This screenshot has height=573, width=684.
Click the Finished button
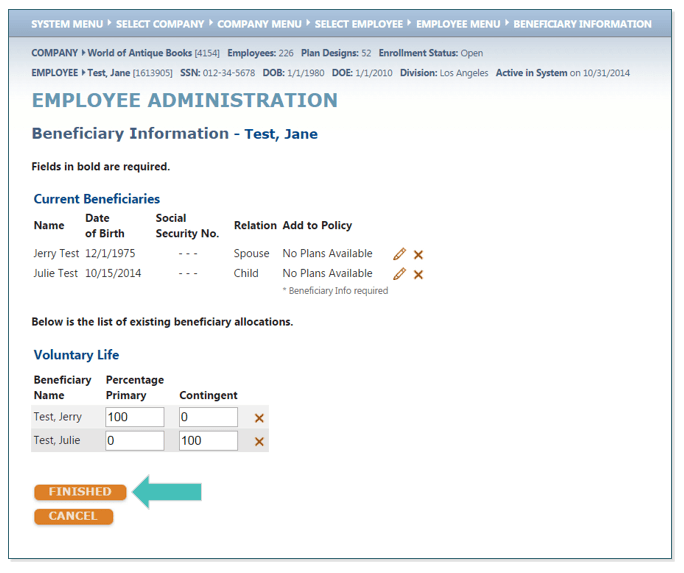click(80, 492)
